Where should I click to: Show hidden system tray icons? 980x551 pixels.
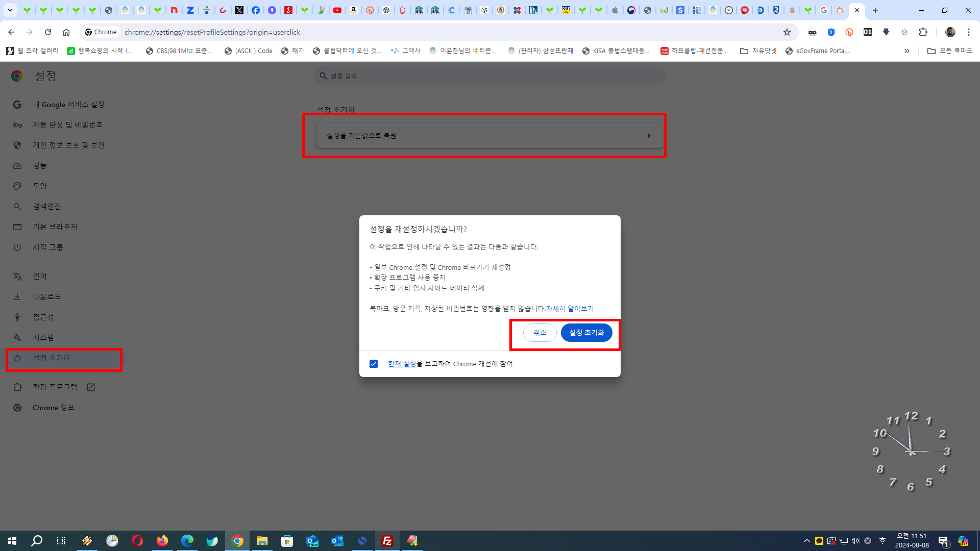click(x=806, y=541)
